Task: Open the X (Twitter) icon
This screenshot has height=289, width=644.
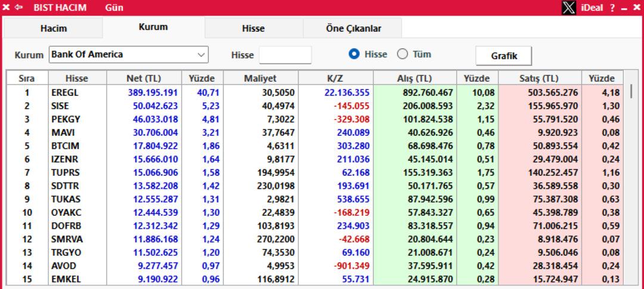Action: click(568, 7)
